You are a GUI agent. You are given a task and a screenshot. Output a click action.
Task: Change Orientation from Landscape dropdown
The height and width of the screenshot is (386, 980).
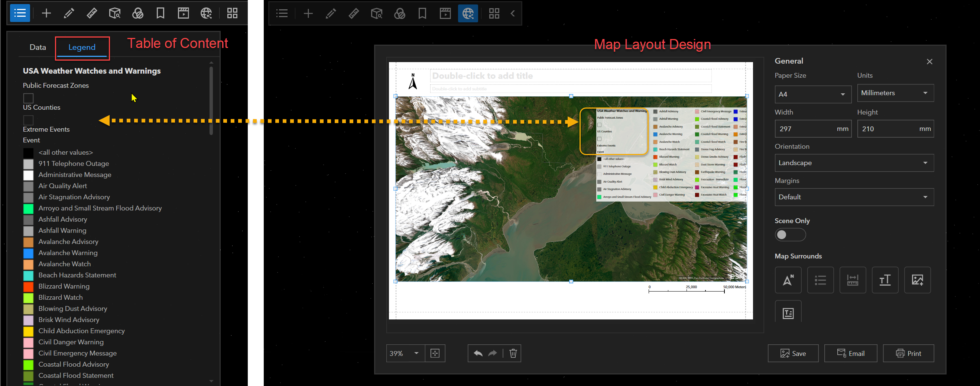point(854,163)
